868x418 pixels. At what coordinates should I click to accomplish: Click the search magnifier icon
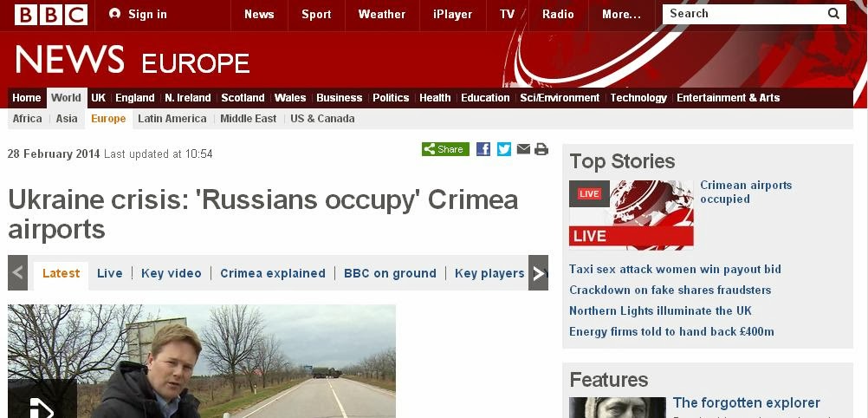pyautogui.click(x=833, y=14)
